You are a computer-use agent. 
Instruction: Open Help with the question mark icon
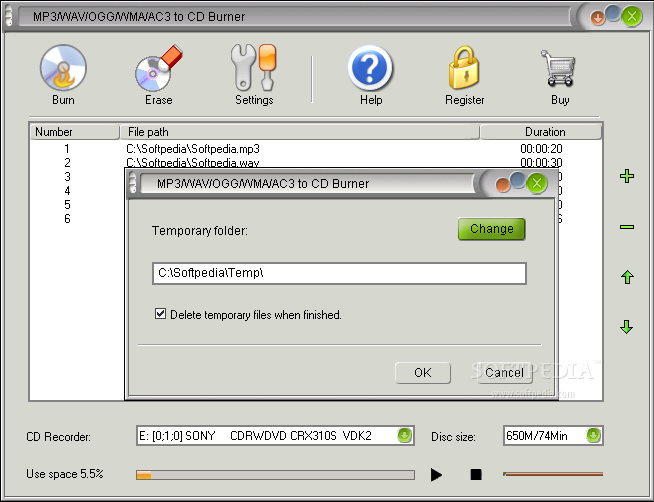[370, 68]
